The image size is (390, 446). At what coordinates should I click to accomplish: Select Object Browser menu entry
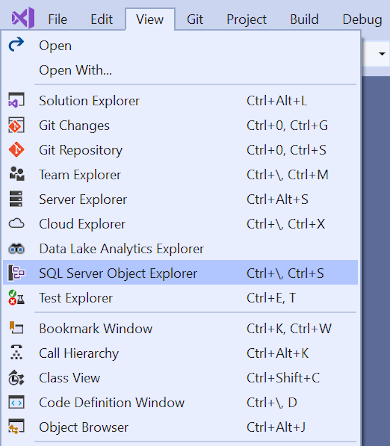[x=180, y=427]
